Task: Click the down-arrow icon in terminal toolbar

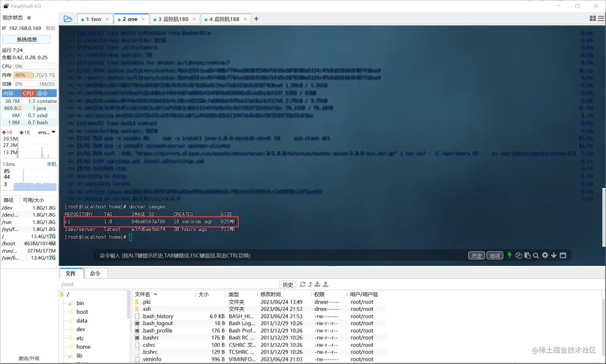Action: click(554, 255)
